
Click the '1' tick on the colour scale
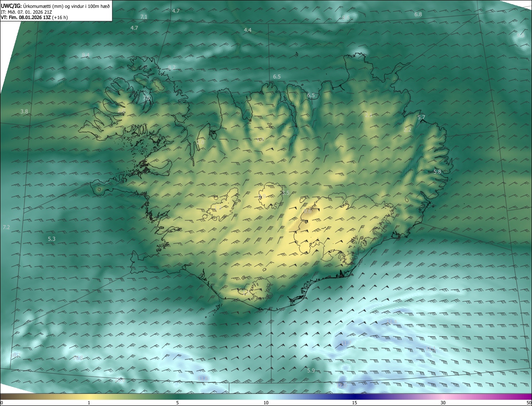(x=89, y=403)
